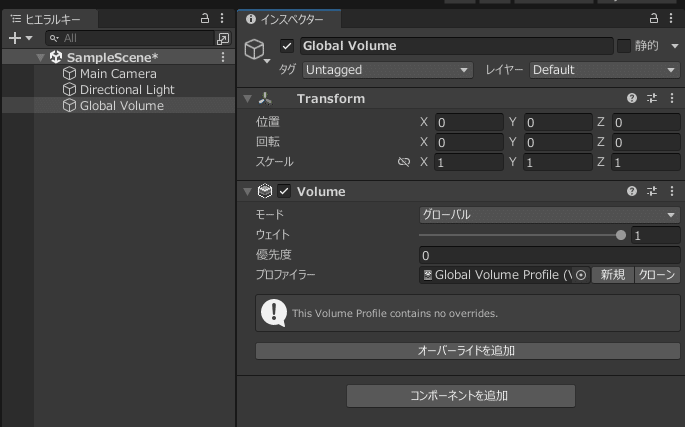Open Transform help reference
Image resolution: width=685 pixels, height=427 pixels.
pos(632,98)
